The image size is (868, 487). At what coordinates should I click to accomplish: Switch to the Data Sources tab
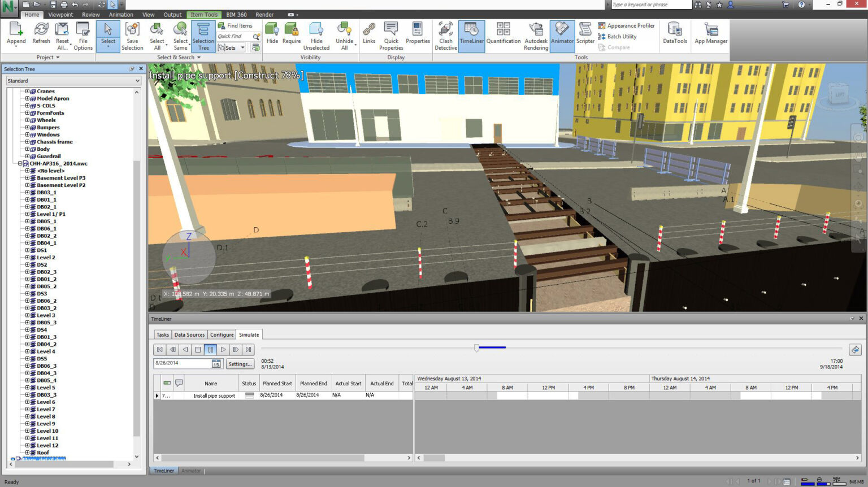click(x=189, y=334)
